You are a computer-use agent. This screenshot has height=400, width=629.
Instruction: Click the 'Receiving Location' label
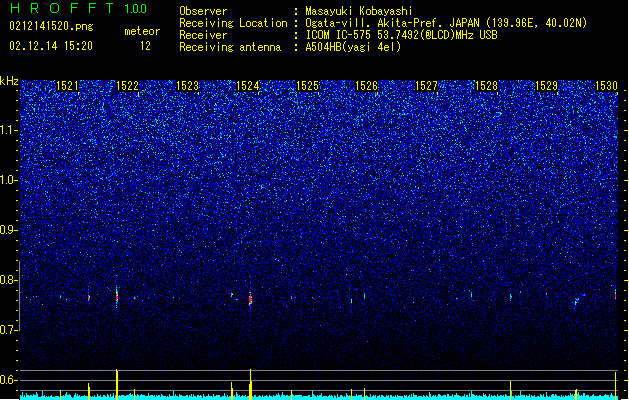[233, 23]
